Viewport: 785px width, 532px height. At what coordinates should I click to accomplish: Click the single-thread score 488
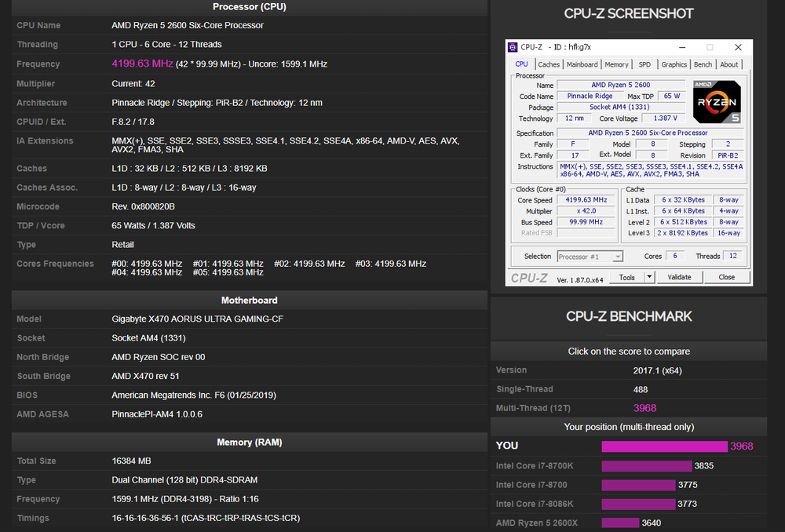pos(641,389)
